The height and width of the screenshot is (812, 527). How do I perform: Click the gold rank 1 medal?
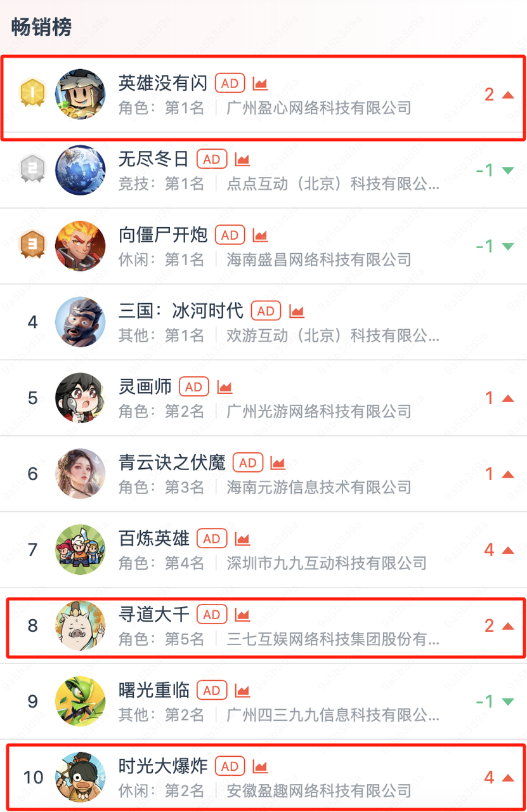(32, 94)
